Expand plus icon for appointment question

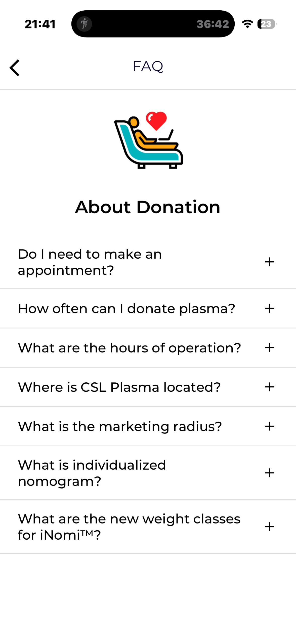[x=269, y=262]
